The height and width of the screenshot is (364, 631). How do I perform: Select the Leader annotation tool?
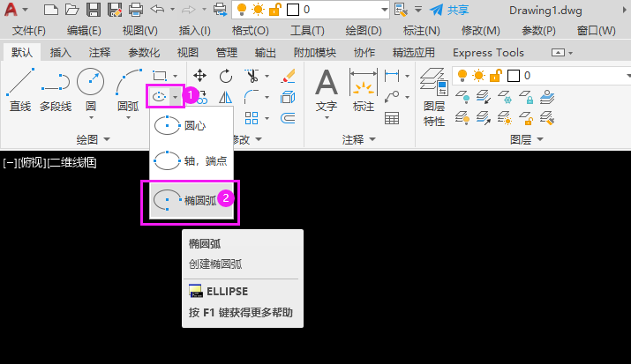392,97
